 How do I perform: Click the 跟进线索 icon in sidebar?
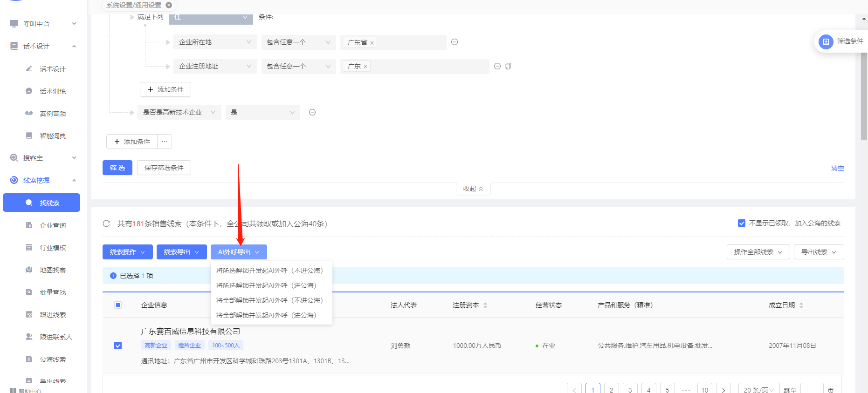29,314
